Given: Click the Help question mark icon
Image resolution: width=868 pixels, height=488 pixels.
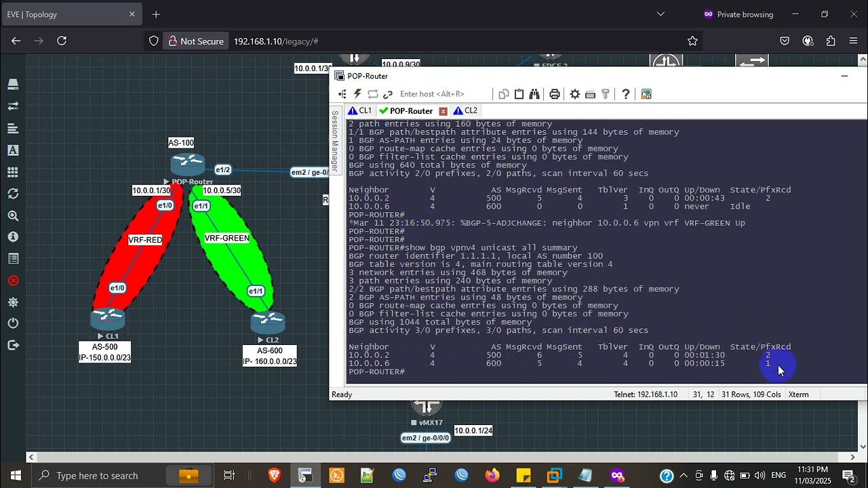Looking at the screenshot, I should 626,94.
